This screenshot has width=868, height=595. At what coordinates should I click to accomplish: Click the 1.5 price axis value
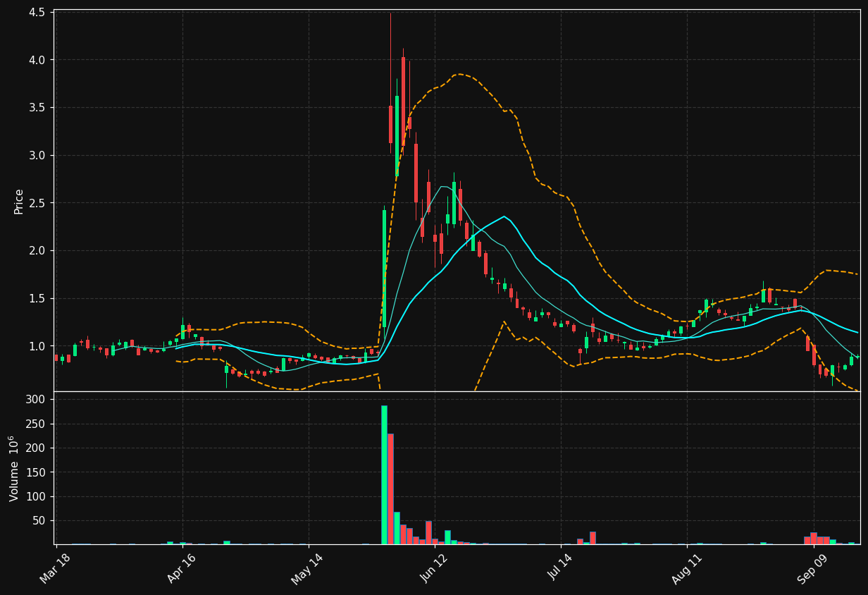click(x=38, y=298)
